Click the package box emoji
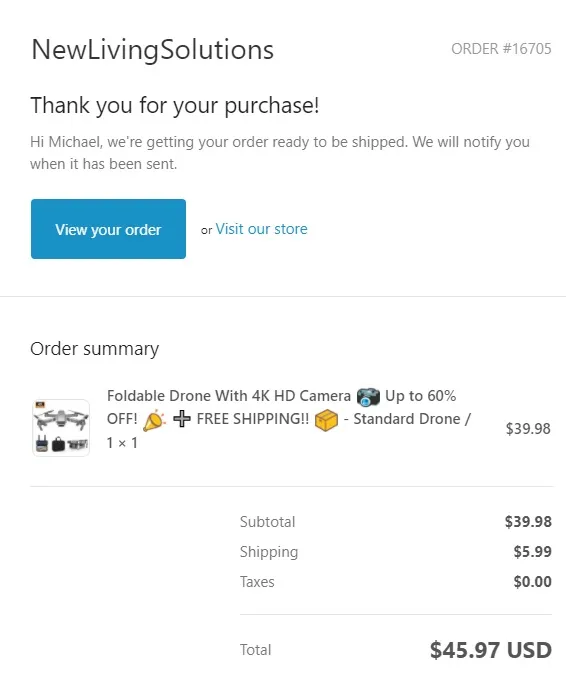This screenshot has width=566, height=677. 326,420
